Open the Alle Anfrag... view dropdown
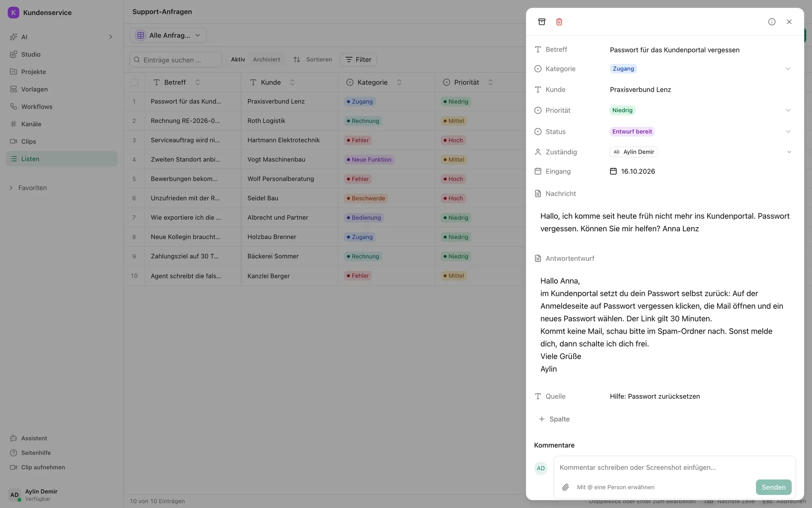This screenshot has width=812, height=508. [168, 35]
